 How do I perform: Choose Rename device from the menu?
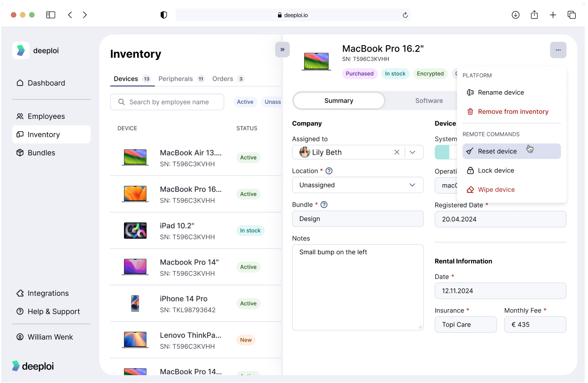[x=511, y=93]
